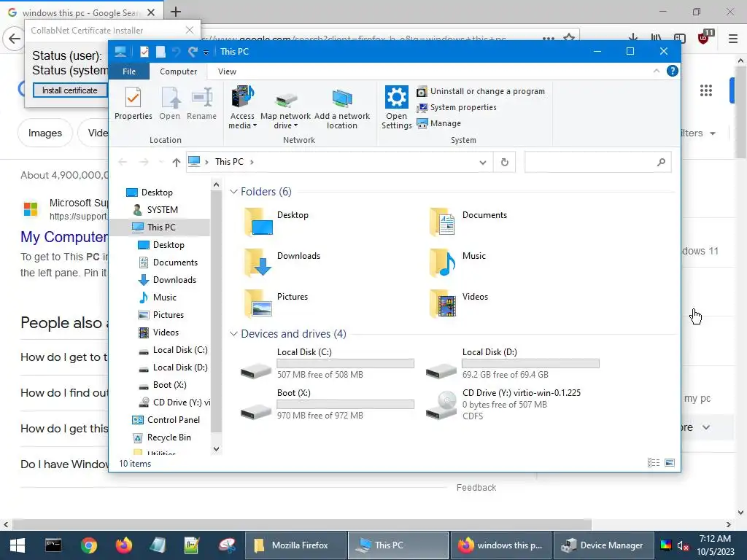Collapse the Folders (6) group
This screenshot has height=560, width=747.
[233, 192]
